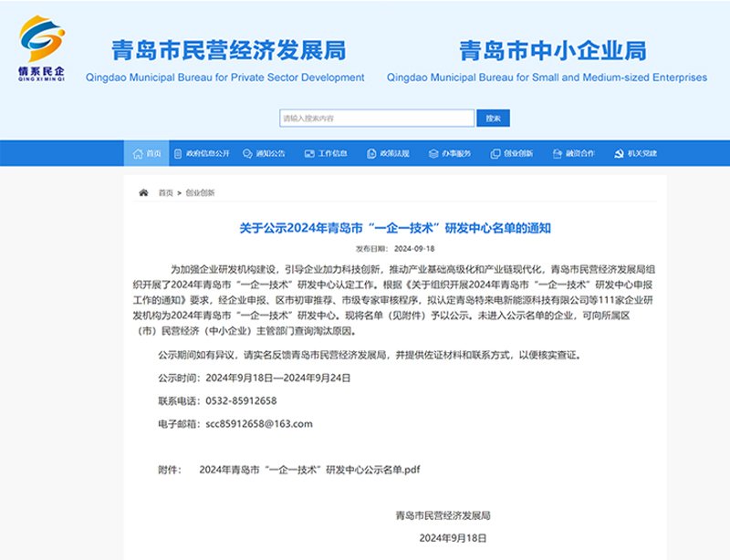Open the 政策法规 menu item
This screenshot has width=730, height=560.
(388, 153)
